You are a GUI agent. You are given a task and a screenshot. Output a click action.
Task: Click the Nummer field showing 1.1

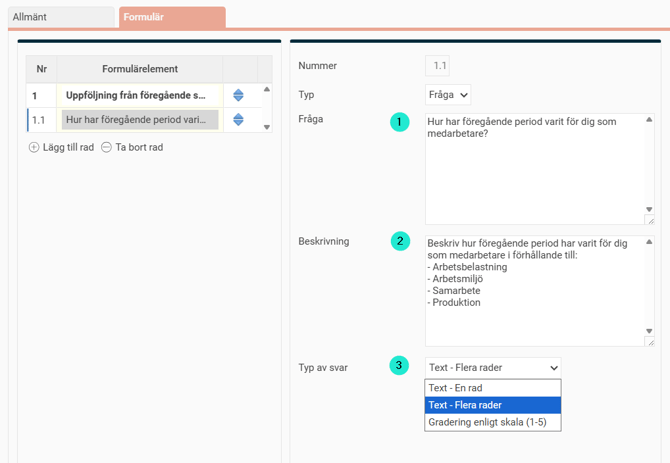(439, 66)
